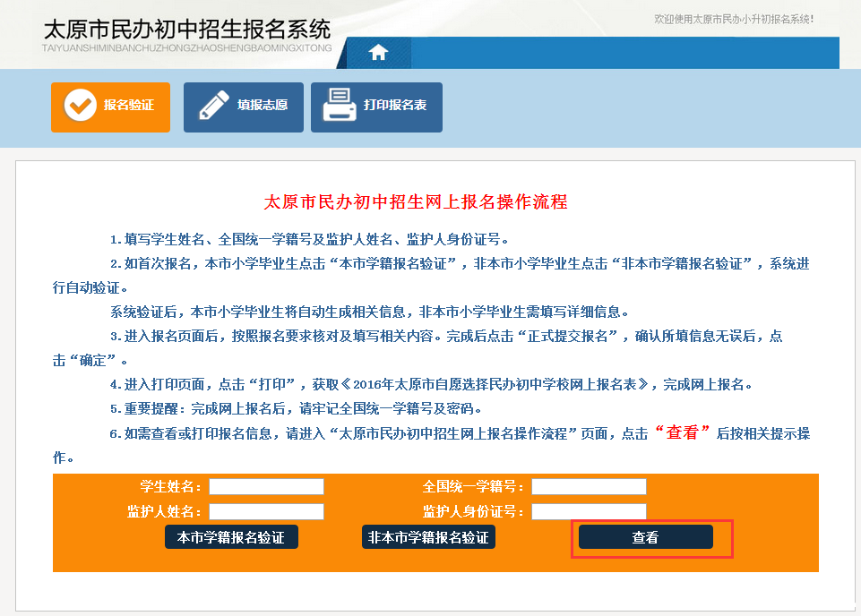
Task: Open the 填报志愿 tab label
Action: [x=263, y=106]
